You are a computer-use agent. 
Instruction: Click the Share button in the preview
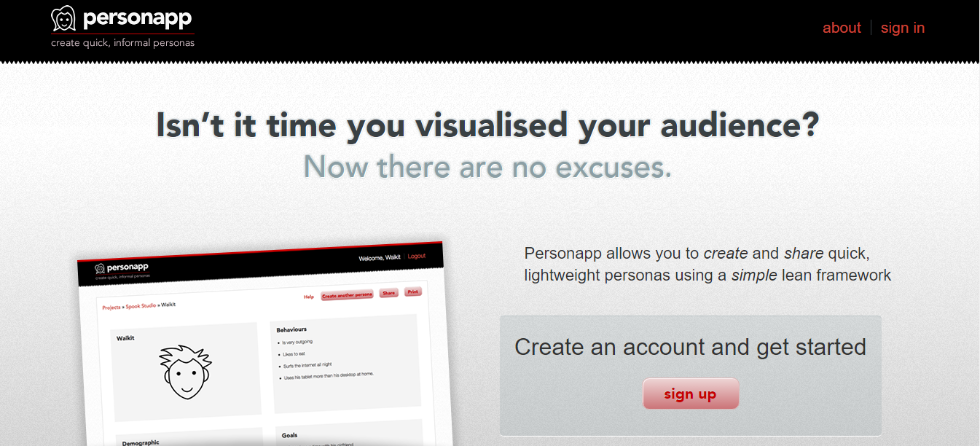click(388, 293)
